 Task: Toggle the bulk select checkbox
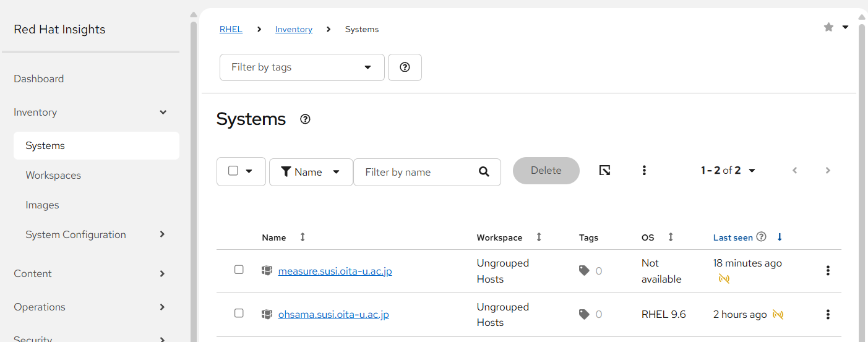pyautogui.click(x=233, y=171)
